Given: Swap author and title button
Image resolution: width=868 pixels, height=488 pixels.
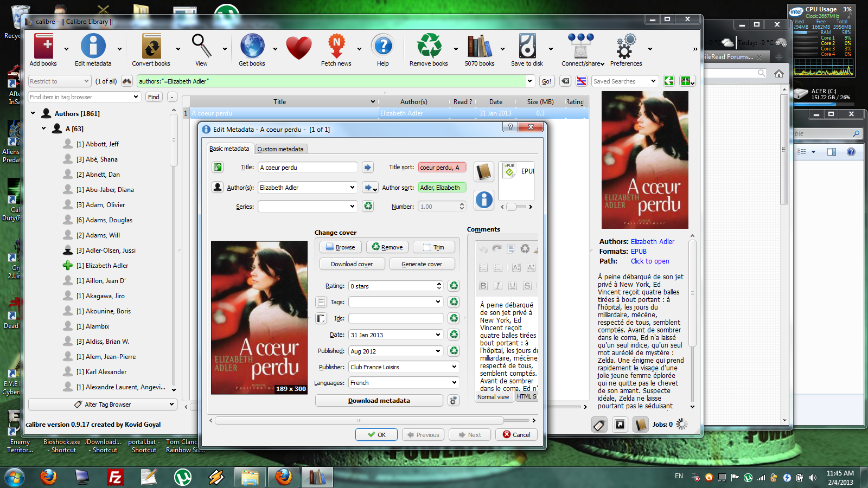Looking at the screenshot, I should click(218, 168).
